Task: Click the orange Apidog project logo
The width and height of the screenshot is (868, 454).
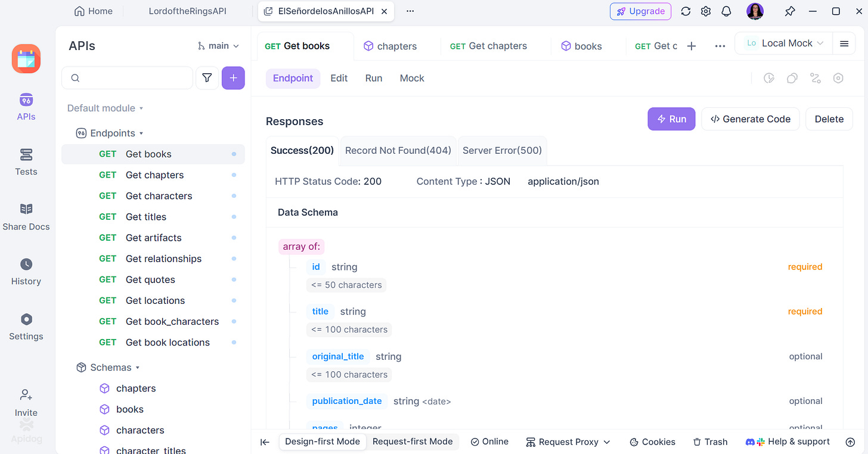Action: pos(26,58)
